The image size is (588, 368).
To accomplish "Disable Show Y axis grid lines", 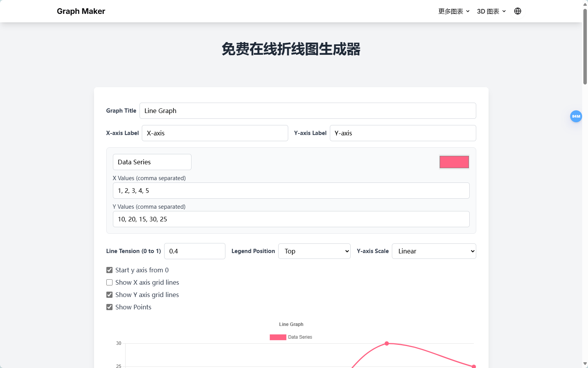I will point(109,295).
